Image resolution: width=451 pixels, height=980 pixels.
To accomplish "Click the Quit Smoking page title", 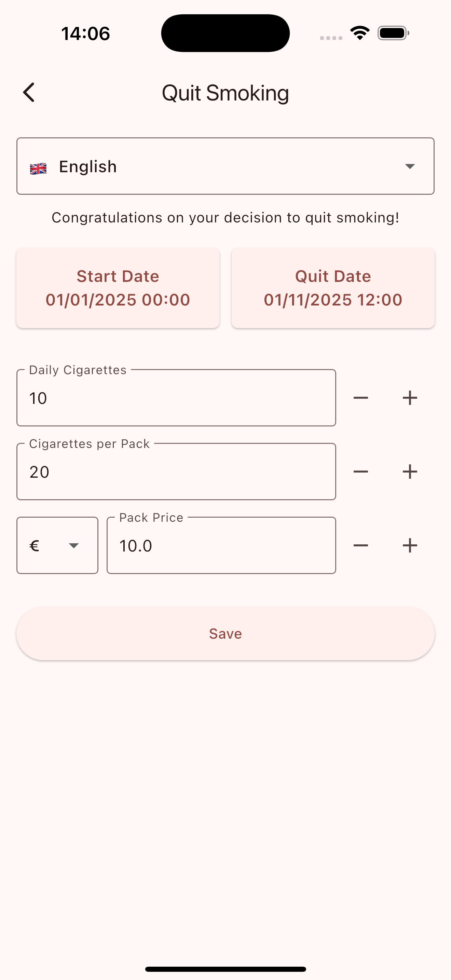I will click(x=225, y=93).
